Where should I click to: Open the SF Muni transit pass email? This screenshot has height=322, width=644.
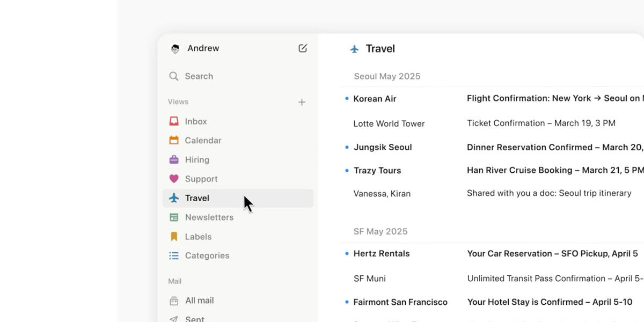(x=492, y=279)
